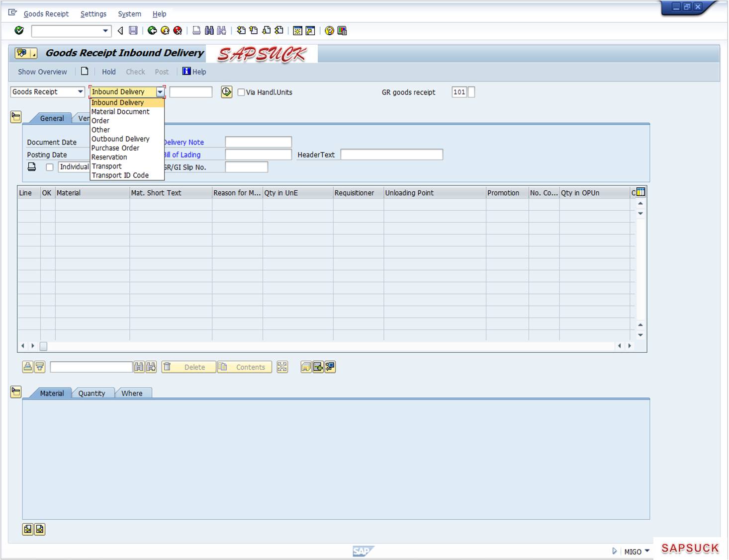Open the Customize Local Layout icon
729x560 pixels.
[342, 31]
